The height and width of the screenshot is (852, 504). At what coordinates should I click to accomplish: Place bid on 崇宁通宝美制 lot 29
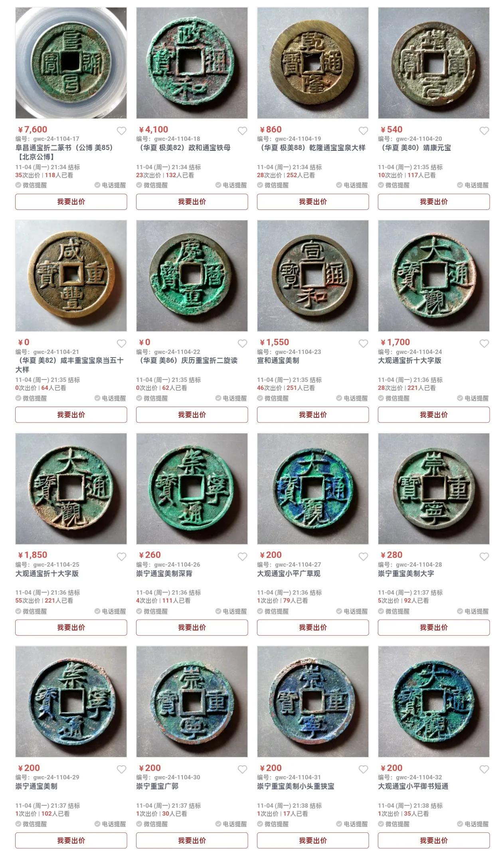coord(71,840)
